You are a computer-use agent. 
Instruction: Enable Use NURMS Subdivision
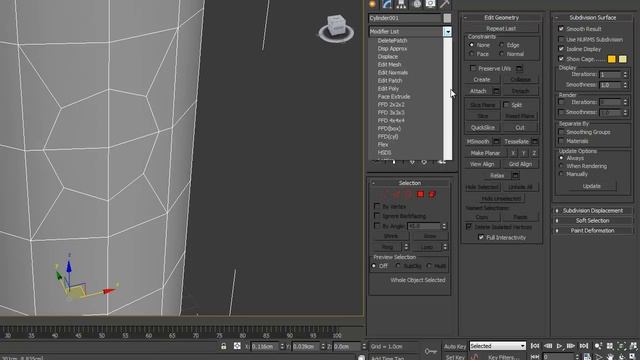point(561,39)
